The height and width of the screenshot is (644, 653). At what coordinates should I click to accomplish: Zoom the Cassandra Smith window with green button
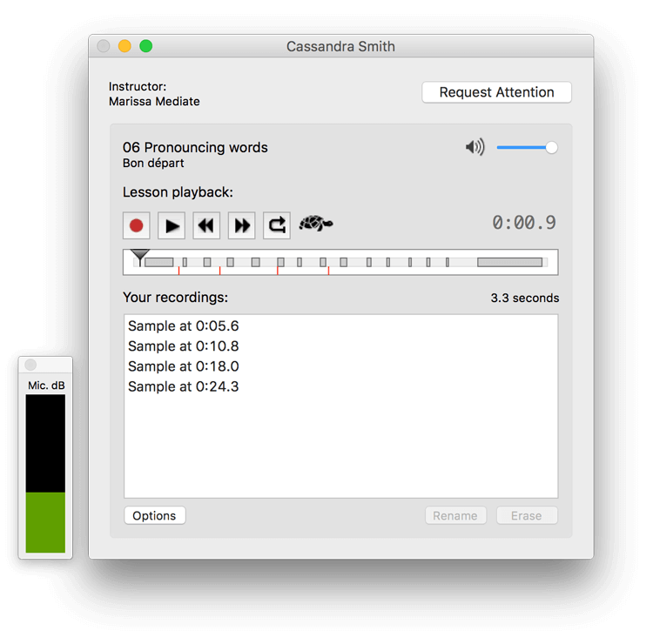(x=145, y=46)
